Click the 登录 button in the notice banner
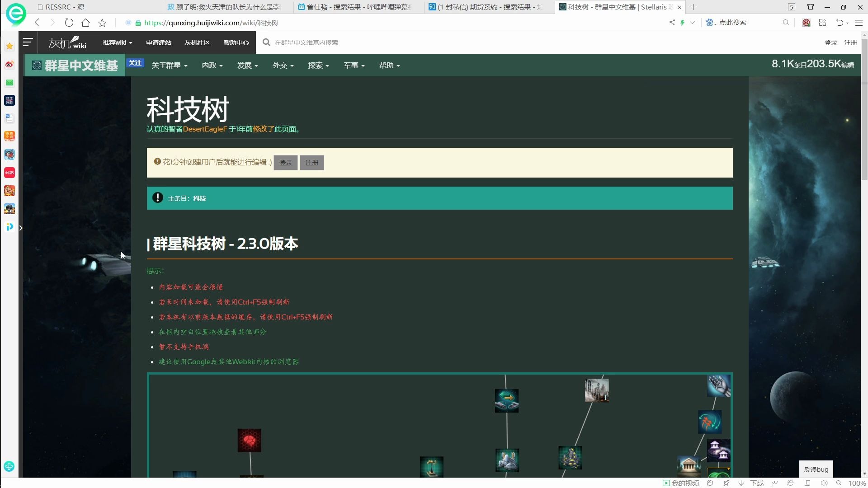This screenshot has width=868, height=488. 285,162
